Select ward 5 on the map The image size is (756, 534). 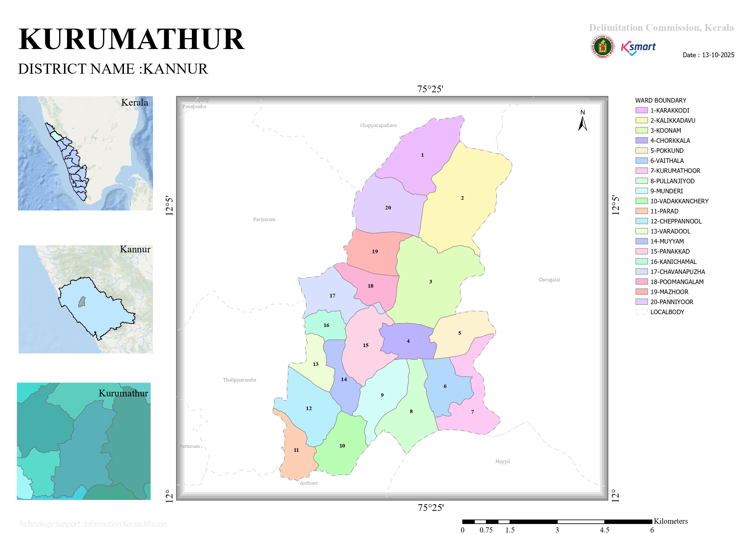click(x=459, y=333)
